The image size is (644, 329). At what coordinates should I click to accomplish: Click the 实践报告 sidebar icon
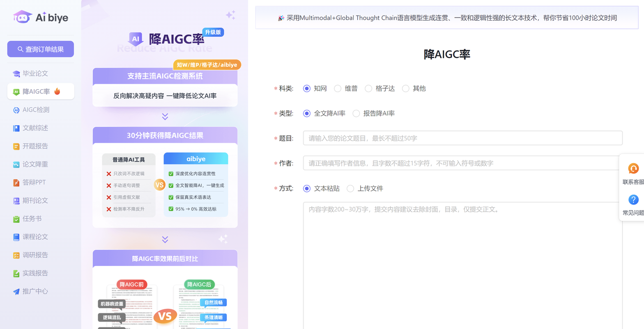[x=17, y=273]
